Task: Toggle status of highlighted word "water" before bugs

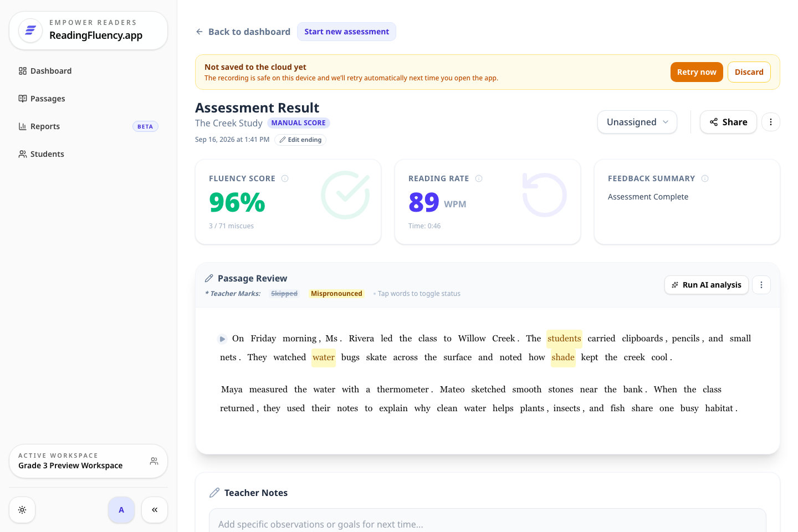Action: coord(324,357)
